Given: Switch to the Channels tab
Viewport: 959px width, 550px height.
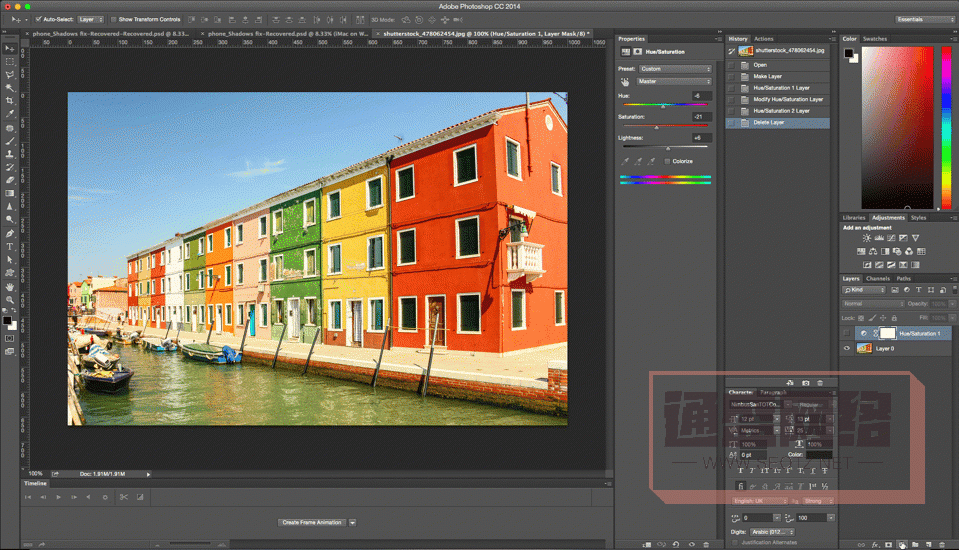Looking at the screenshot, I should [877, 279].
